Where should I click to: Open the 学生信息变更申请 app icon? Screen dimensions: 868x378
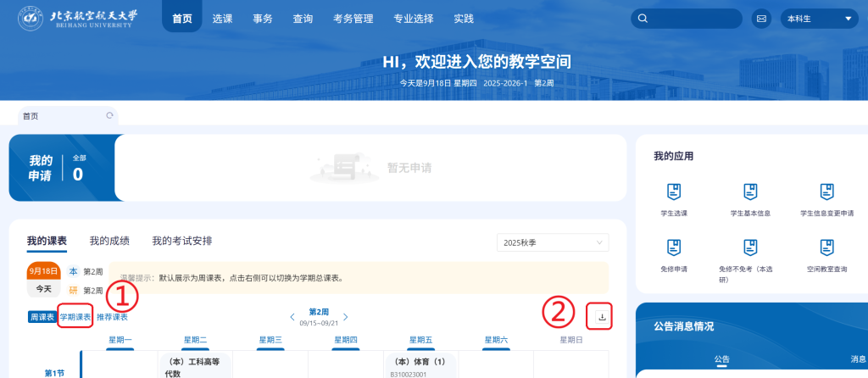point(826,192)
